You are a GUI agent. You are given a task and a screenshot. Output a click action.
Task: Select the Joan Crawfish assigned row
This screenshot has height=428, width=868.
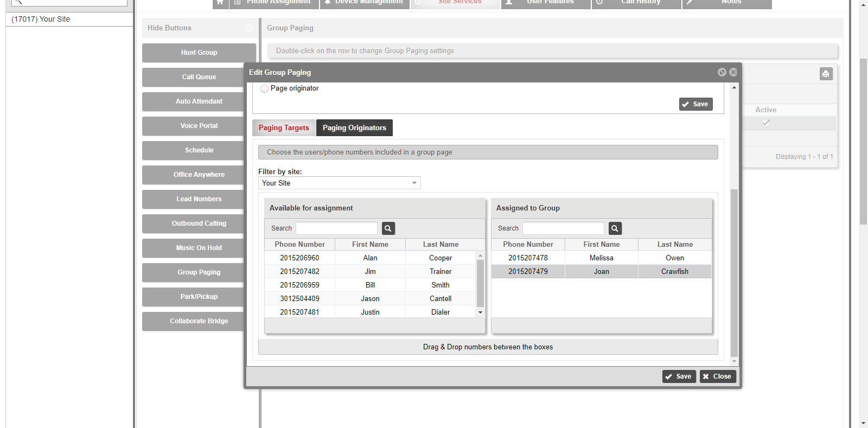[601, 272]
